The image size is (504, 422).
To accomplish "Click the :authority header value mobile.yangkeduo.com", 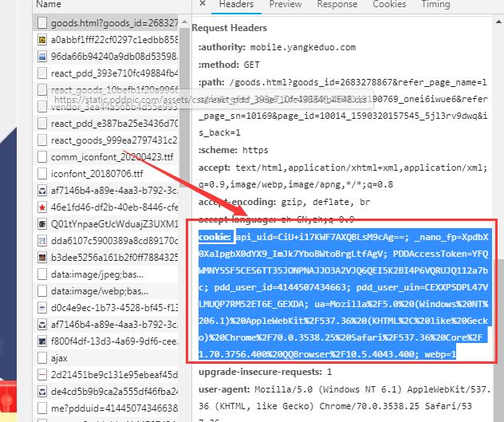I will 303,47.
